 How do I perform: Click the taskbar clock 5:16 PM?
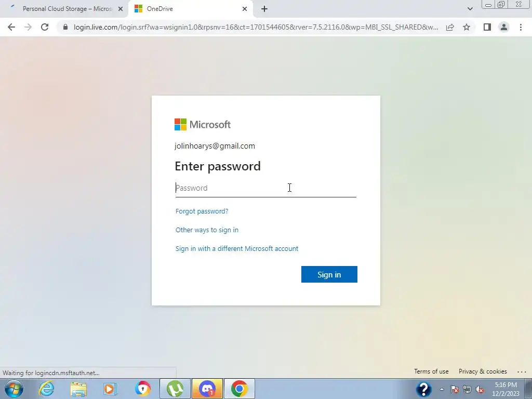(x=506, y=389)
